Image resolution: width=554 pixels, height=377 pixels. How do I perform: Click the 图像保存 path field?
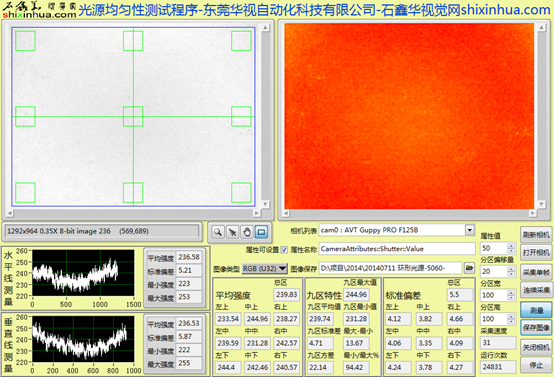coord(390,268)
